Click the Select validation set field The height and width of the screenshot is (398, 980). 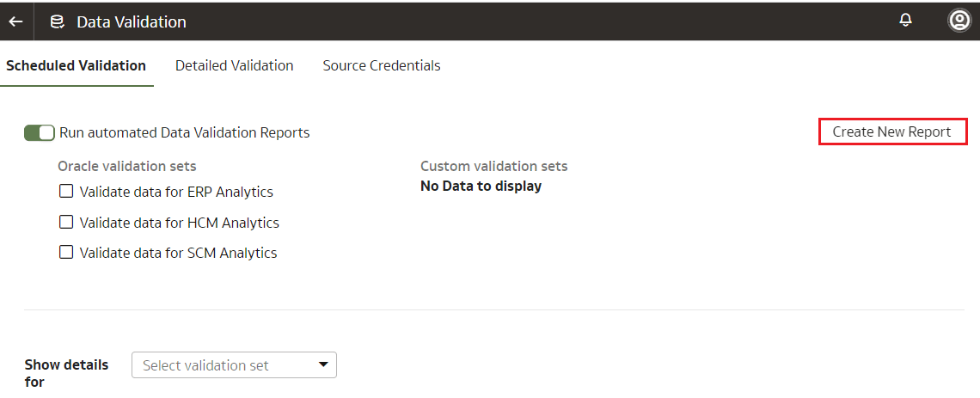tap(224, 365)
